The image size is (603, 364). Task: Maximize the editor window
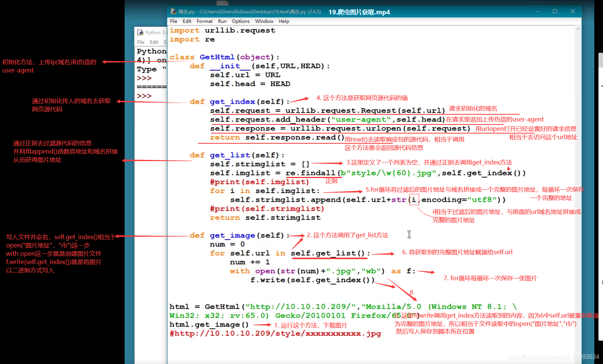pyautogui.click(x=555, y=11)
